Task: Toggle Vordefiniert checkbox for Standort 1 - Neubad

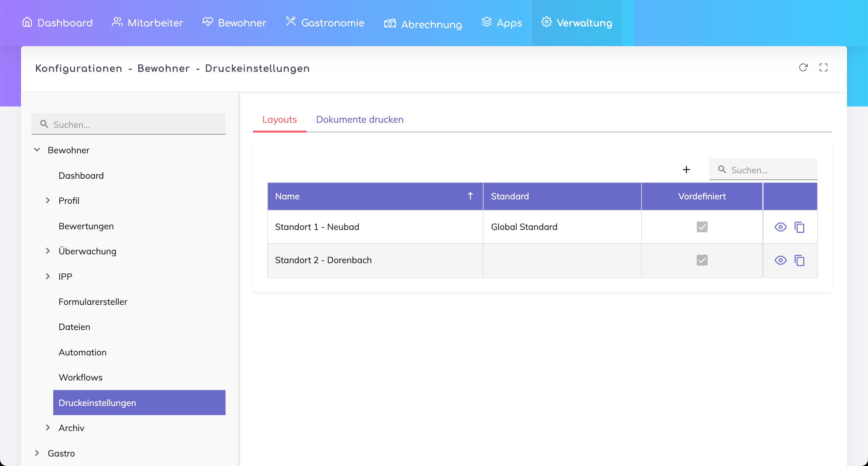Action: 702,227
